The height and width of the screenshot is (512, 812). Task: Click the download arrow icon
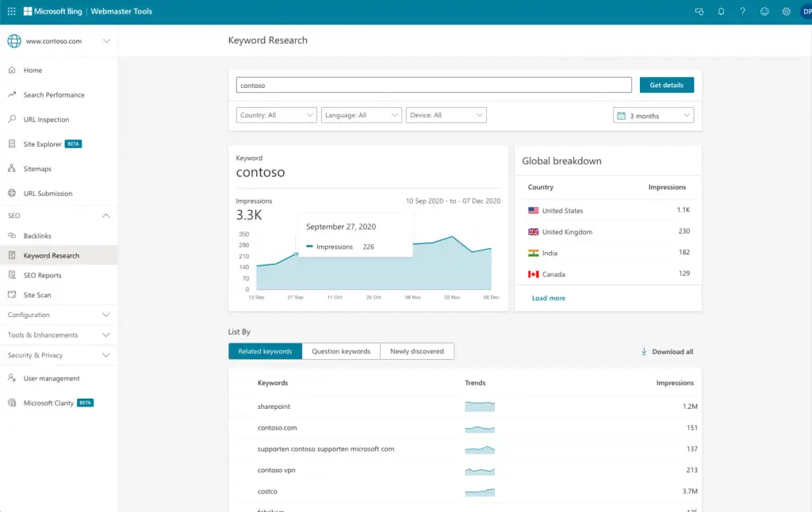point(644,352)
